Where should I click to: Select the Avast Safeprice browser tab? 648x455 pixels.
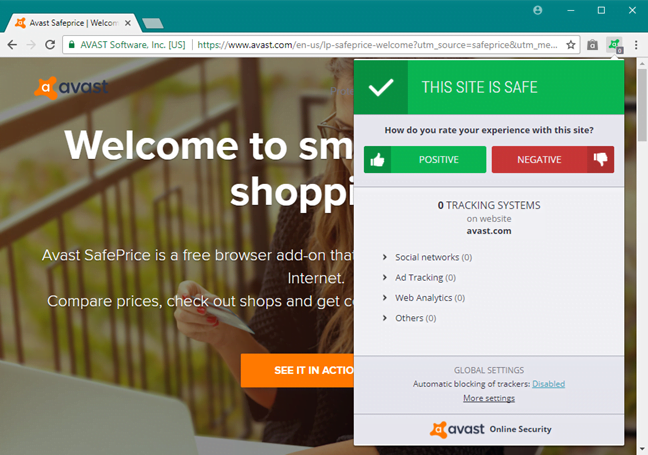tap(73, 23)
